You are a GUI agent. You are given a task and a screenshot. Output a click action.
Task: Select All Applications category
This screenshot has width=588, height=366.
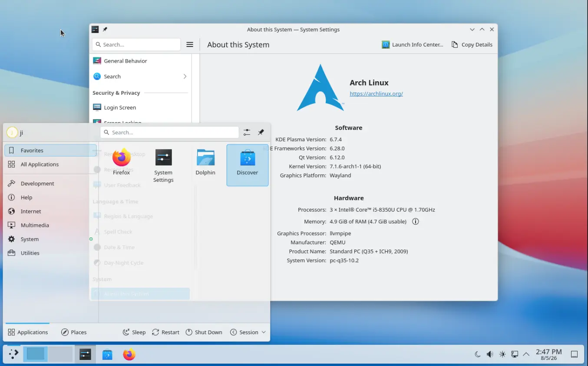coord(50,164)
